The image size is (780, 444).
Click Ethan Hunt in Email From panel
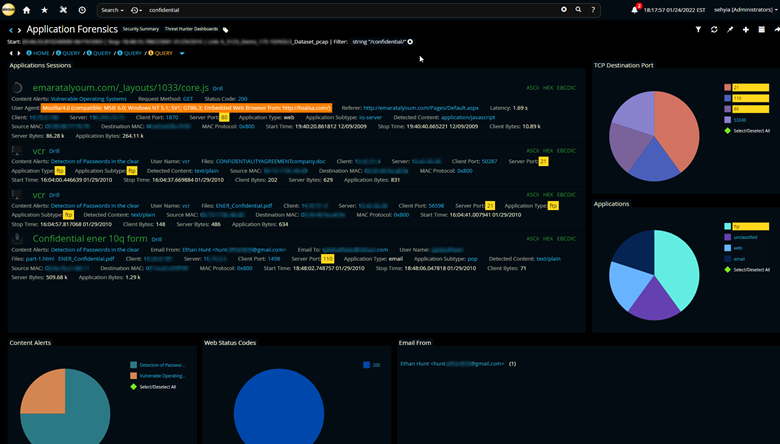(x=452, y=364)
